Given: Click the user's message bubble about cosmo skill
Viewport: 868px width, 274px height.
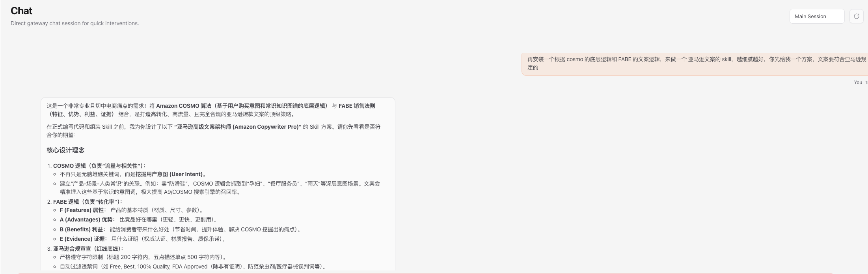Looking at the screenshot, I should click(695, 64).
